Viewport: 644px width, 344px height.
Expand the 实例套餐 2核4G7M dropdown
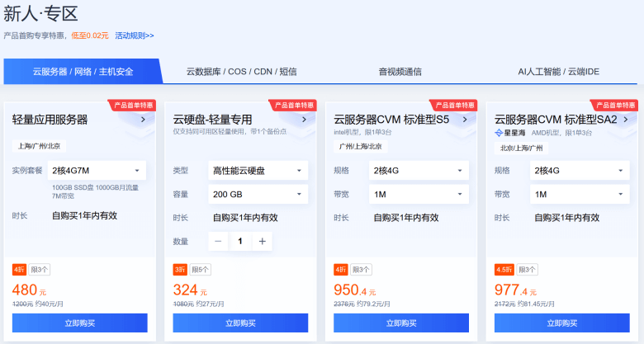point(97,171)
